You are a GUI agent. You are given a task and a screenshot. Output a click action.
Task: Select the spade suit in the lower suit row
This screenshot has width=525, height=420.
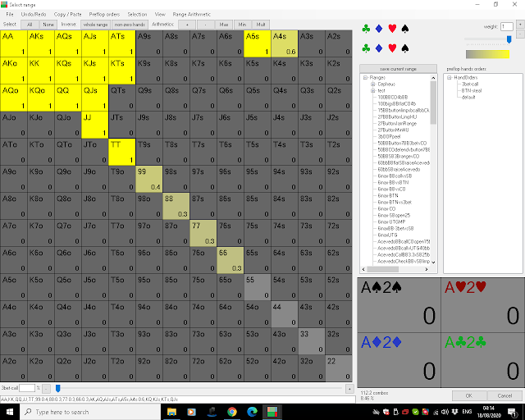pos(404,48)
